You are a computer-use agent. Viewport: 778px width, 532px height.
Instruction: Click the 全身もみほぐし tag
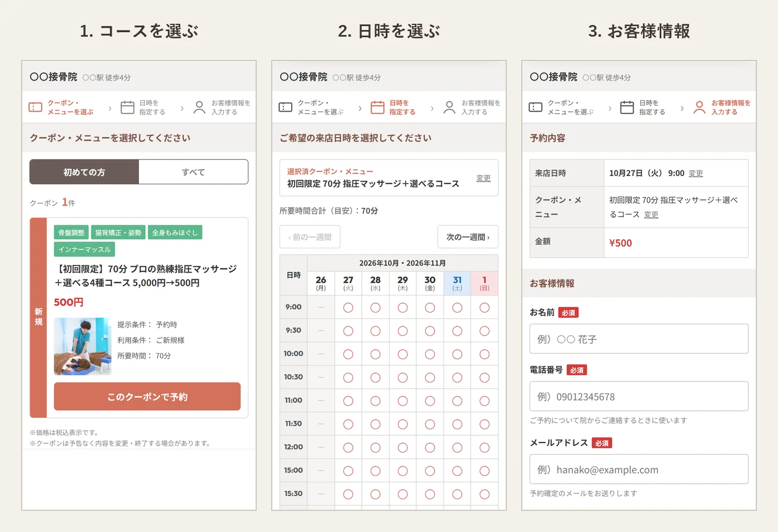tap(175, 233)
